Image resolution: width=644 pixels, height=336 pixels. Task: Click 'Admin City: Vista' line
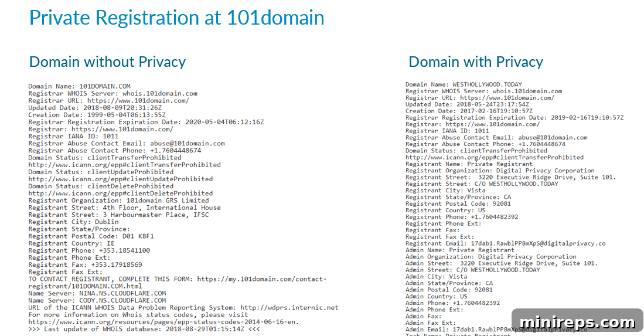click(436, 276)
